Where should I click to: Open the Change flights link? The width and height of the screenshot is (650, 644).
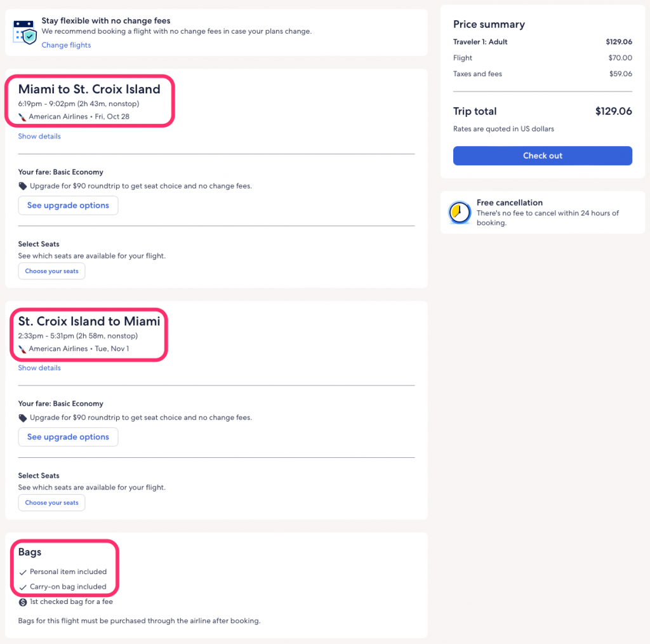coord(66,45)
